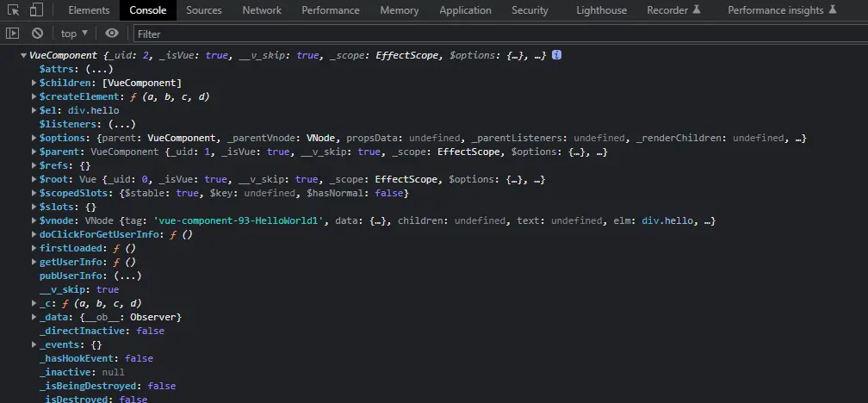
Task: Expand the _events object
Action: [x=34, y=344]
